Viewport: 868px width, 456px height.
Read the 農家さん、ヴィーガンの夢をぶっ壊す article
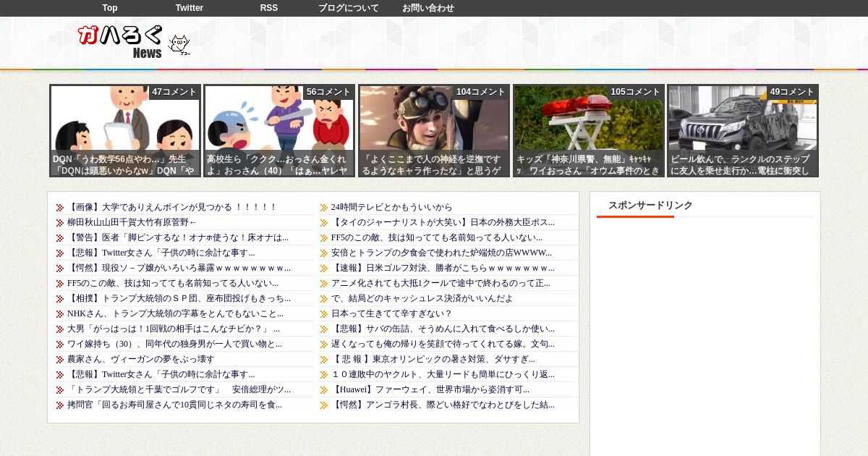click(x=140, y=360)
